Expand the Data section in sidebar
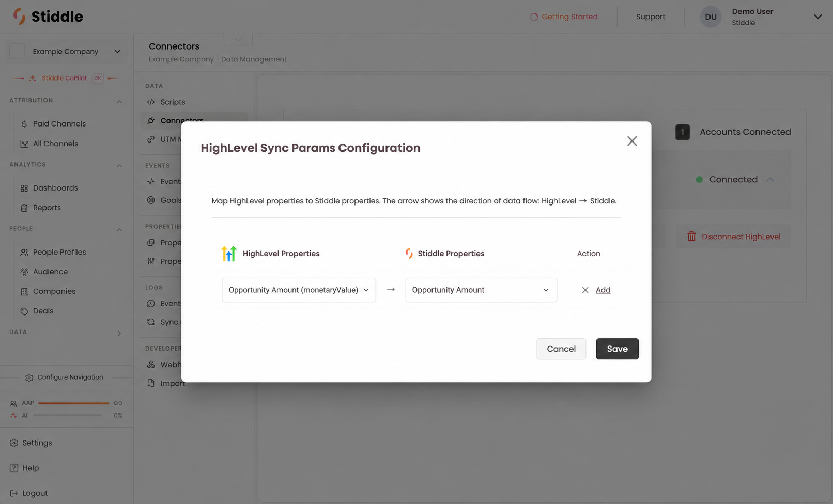Screen dimensions: 833x504 tap(119, 333)
